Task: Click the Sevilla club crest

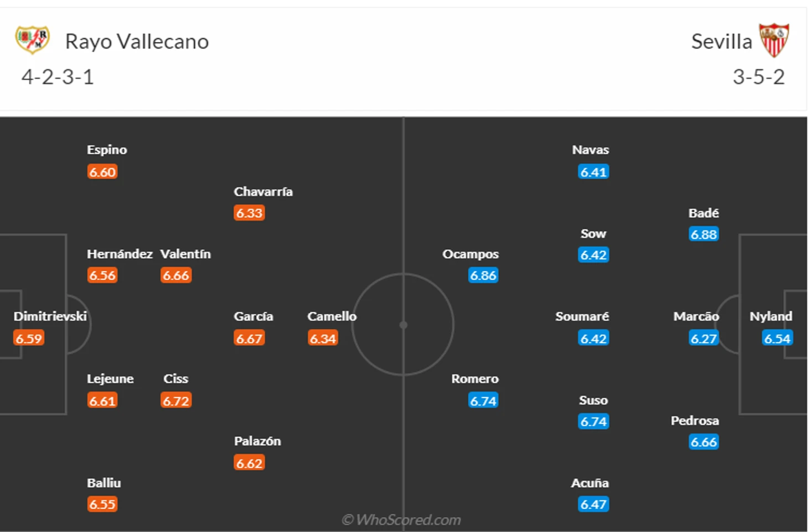Action: [774, 40]
